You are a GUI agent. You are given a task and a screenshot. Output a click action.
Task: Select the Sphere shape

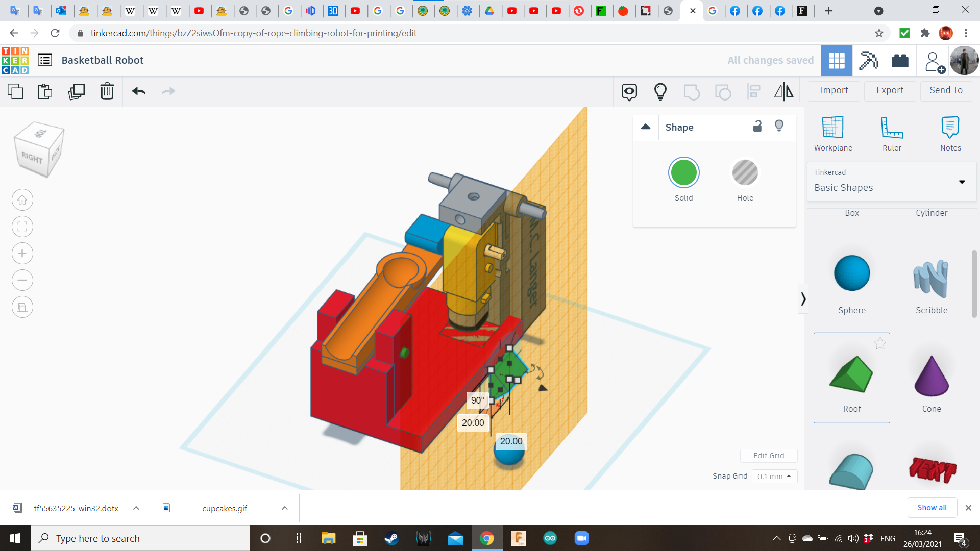(851, 273)
